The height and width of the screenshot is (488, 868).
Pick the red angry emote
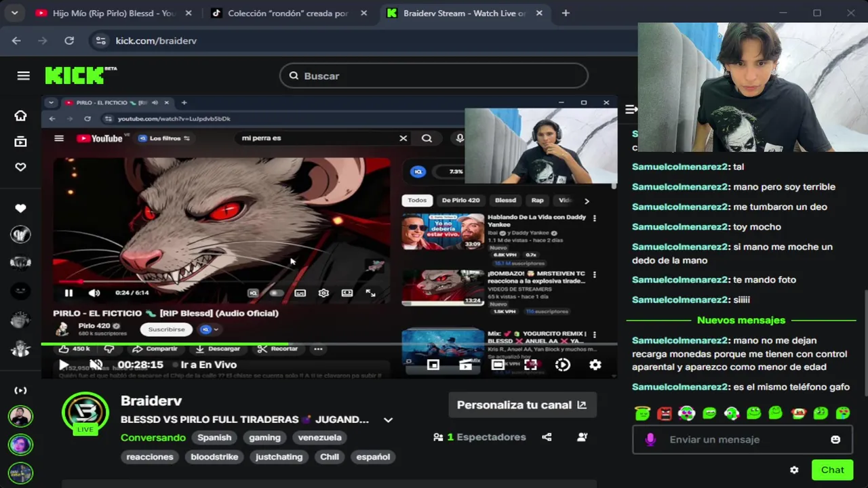coord(665,413)
